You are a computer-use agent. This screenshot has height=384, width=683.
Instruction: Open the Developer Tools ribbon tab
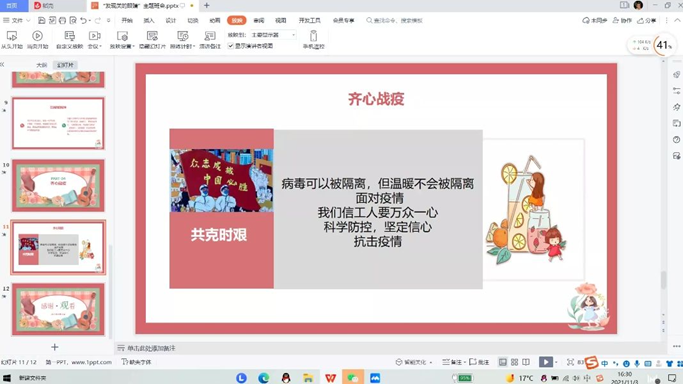tap(310, 20)
